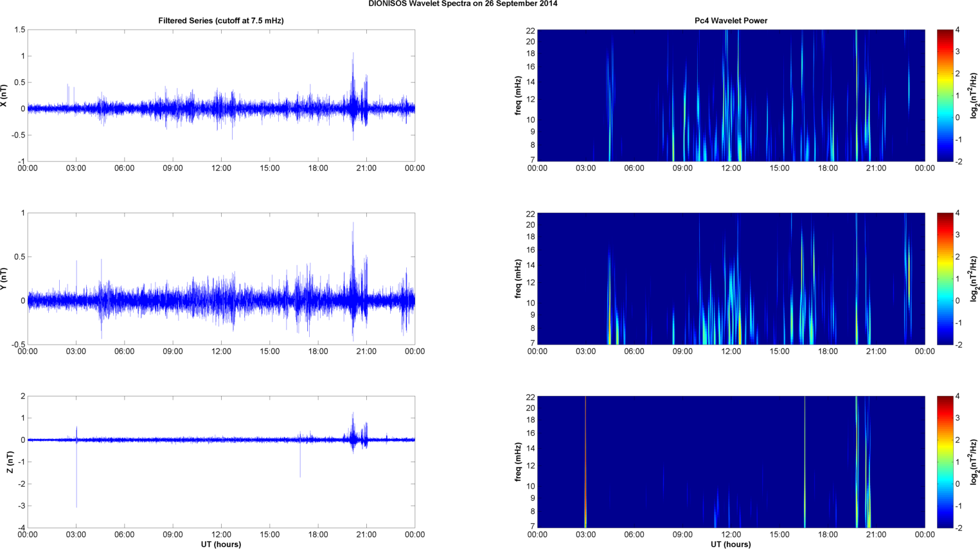
Task: Click the '21:00' tick under the middle spectrogram
Action: click(x=877, y=352)
